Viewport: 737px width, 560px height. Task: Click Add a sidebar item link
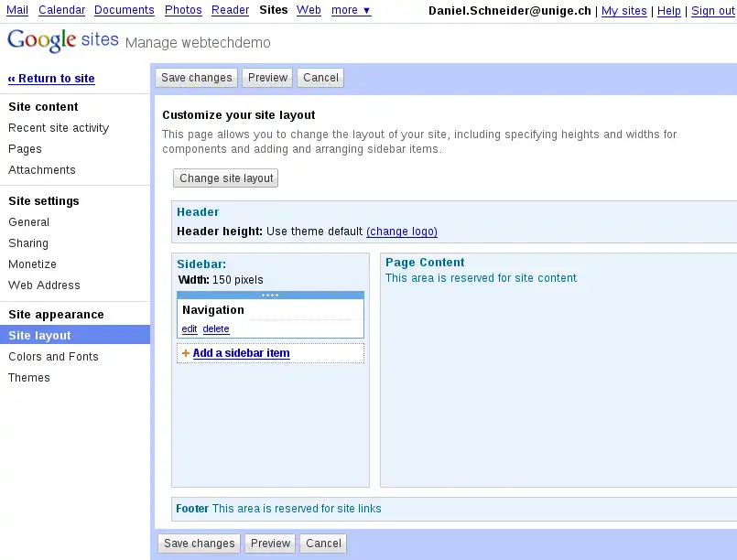(x=241, y=353)
